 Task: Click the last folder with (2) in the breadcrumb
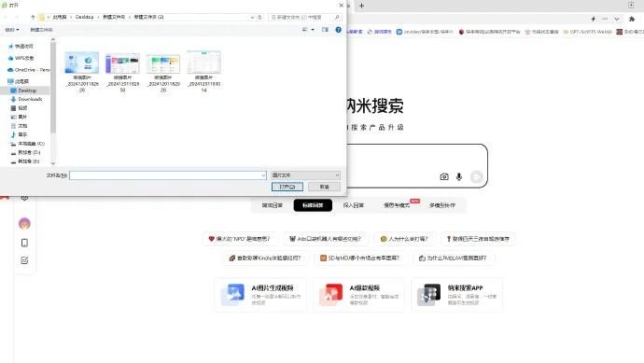148,17
